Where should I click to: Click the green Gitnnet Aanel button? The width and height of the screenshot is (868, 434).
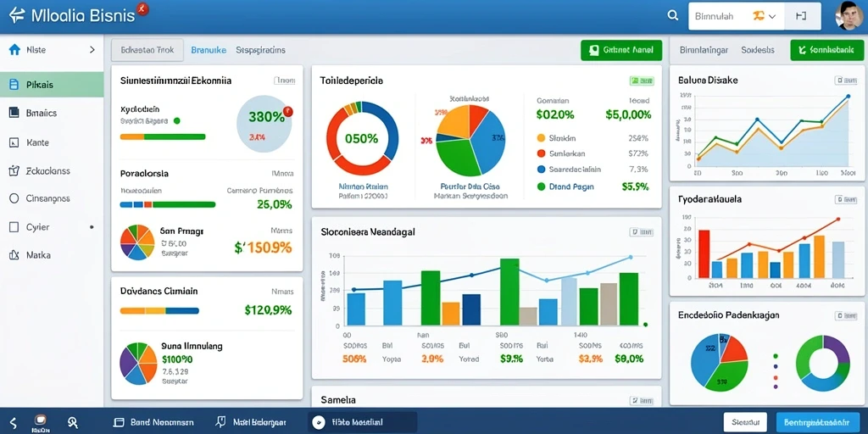(621, 50)
